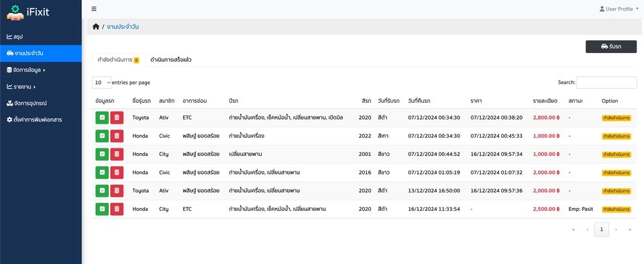The height and width of the screenshot is (264, 644).
Task: Click the รับรถ button
Action: pyautogui.click(x=611, y=46)
